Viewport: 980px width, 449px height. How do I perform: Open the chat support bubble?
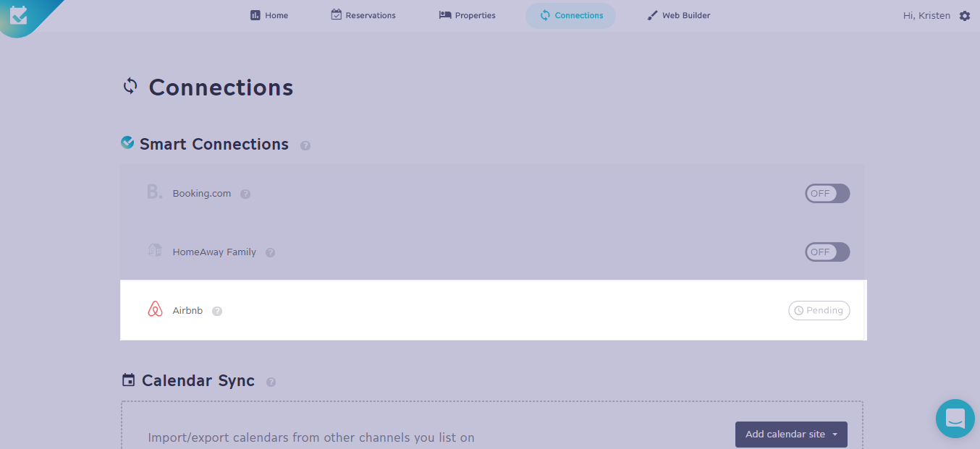[955, 419]
